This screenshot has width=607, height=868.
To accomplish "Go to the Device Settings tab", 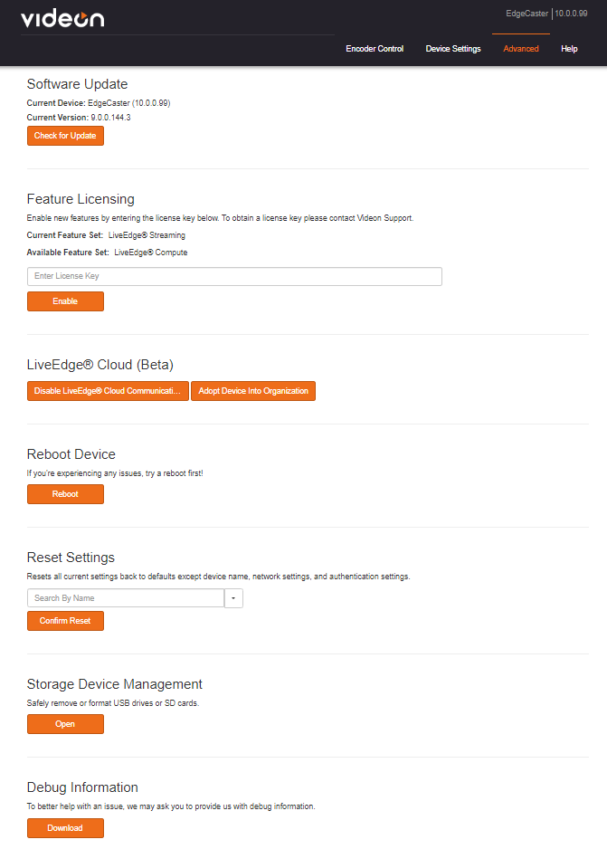I will point(453,49).
